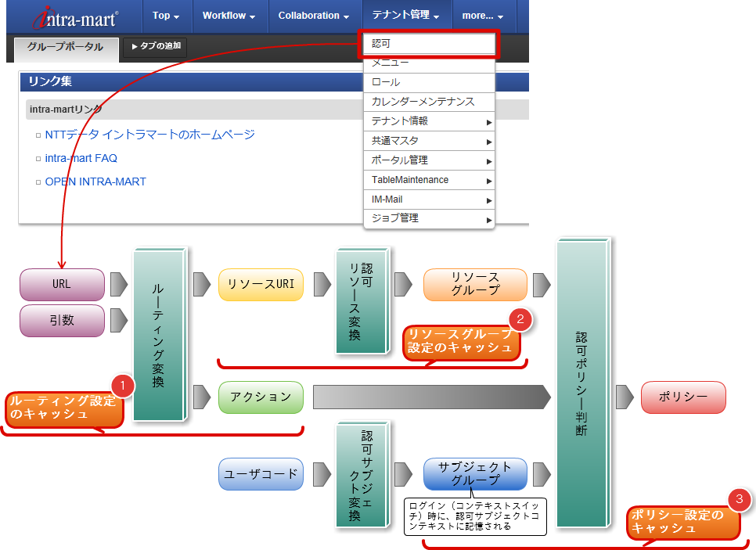Select 認可 from the tenant menu
This screenshot has height=550, width=756.
[x=429, y=44]
